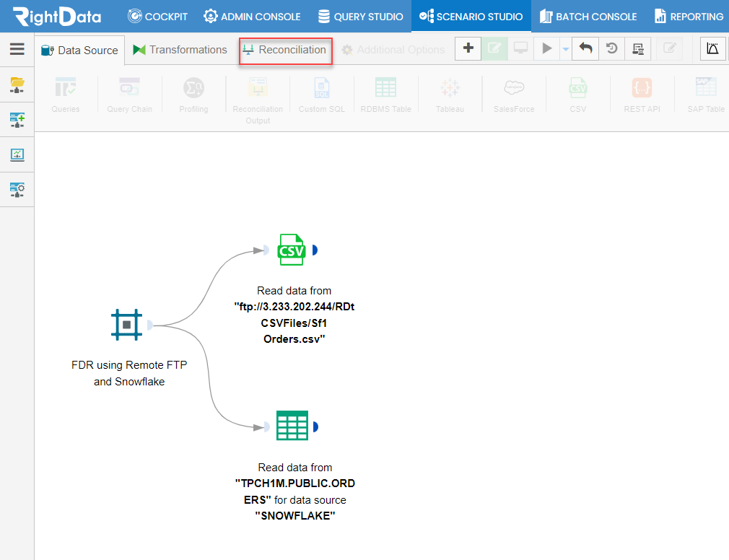This screenshot has width=729, height=560.
Task: Click the 'TPCH1M.PUBLIC.ORDERS' node description text
Action: [x=294, y=491]
